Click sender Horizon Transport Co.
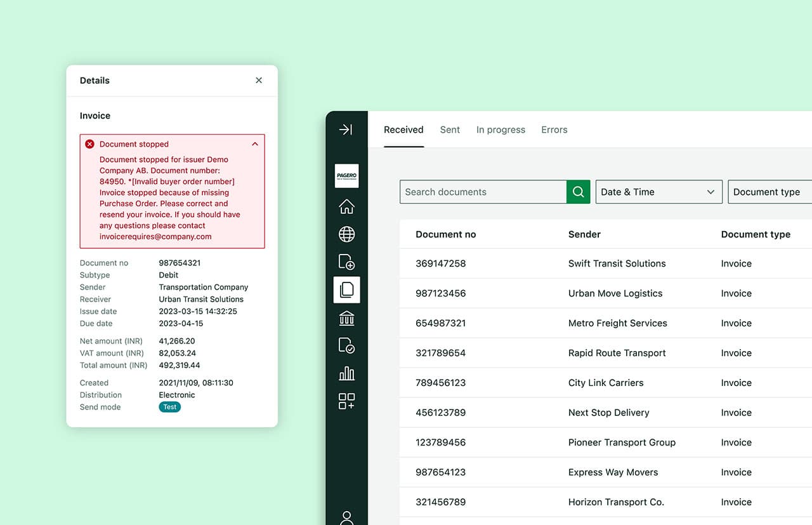The image size is (812, 525). pyautogui.click(x=616, y=502)
